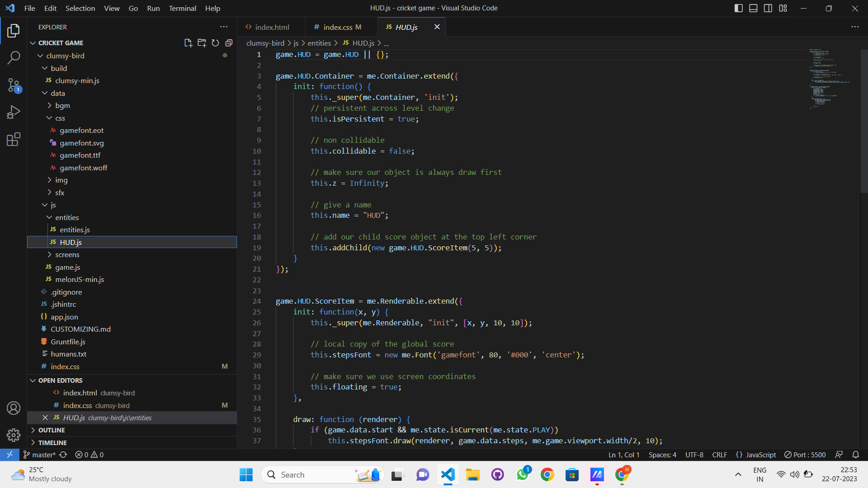Open Run and Debug view
Viewport: 868px width, 488px height.
click(x=14, y=112)
